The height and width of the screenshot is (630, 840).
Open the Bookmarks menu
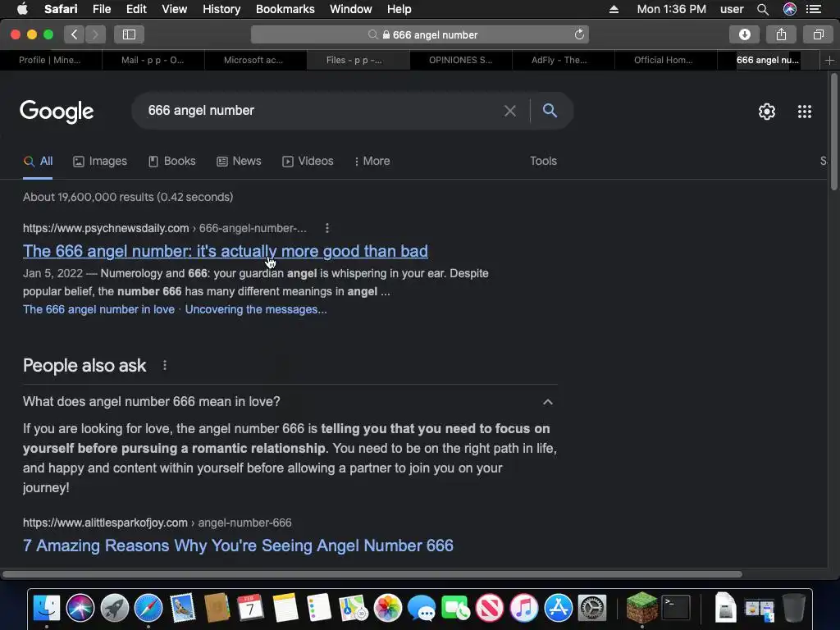(285, 9)
